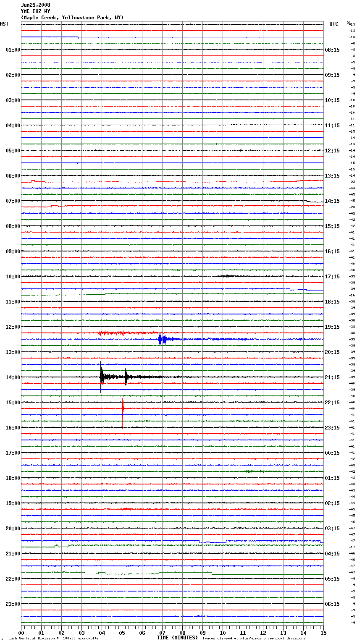Click the '09:15' UTC row label
This screenshot has height=644, width=357.
click(x=332, y=75)
